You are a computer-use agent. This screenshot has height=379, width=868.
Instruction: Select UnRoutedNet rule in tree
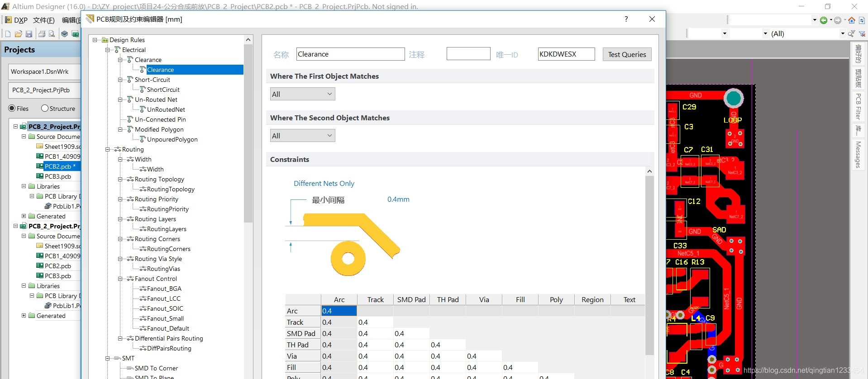166,109
